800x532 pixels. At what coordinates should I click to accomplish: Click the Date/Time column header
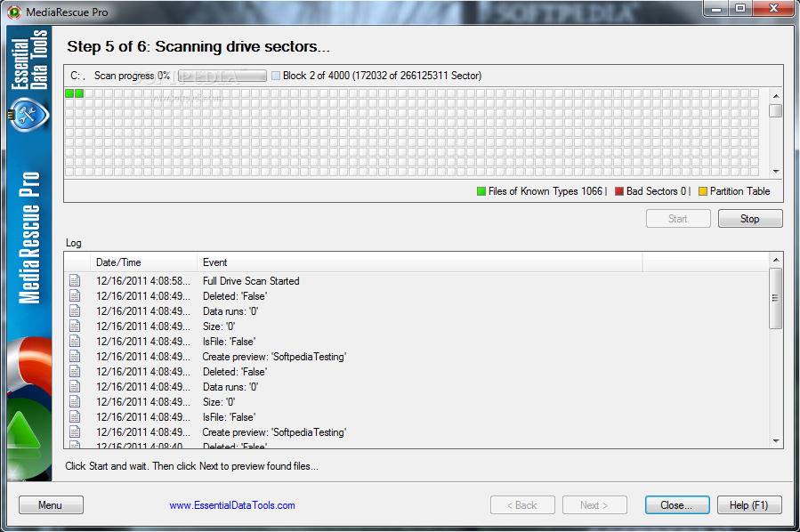(143, 262)
